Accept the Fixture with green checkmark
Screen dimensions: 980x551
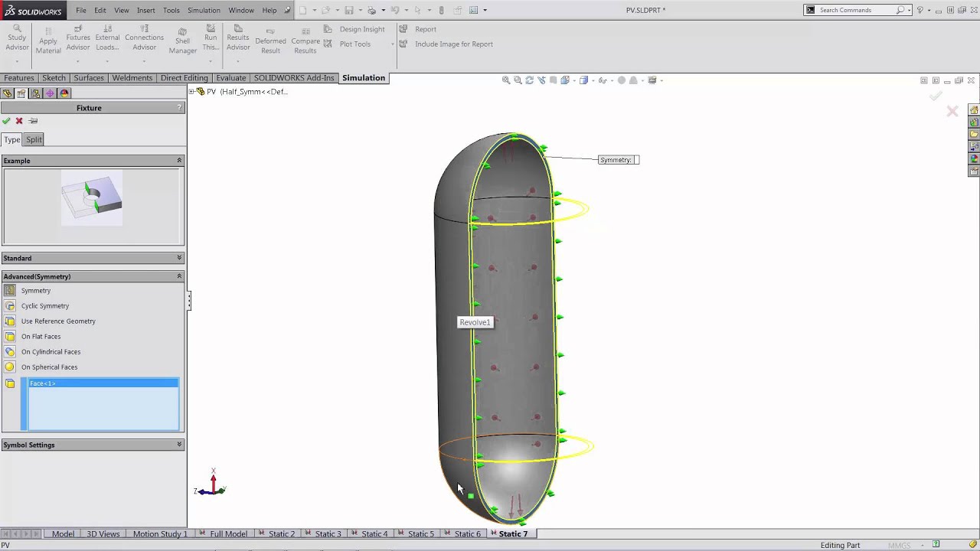(6, 121)
